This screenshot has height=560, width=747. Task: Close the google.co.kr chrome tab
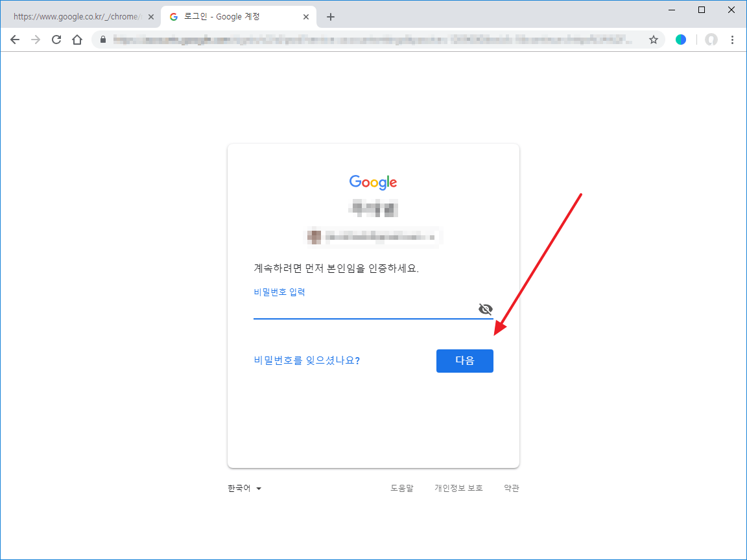151,17
